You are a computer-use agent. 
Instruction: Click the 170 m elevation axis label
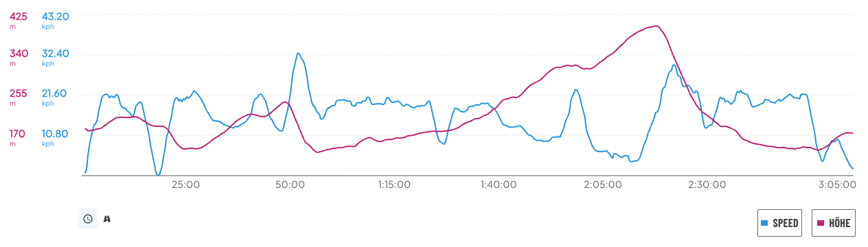pos(17,133)
